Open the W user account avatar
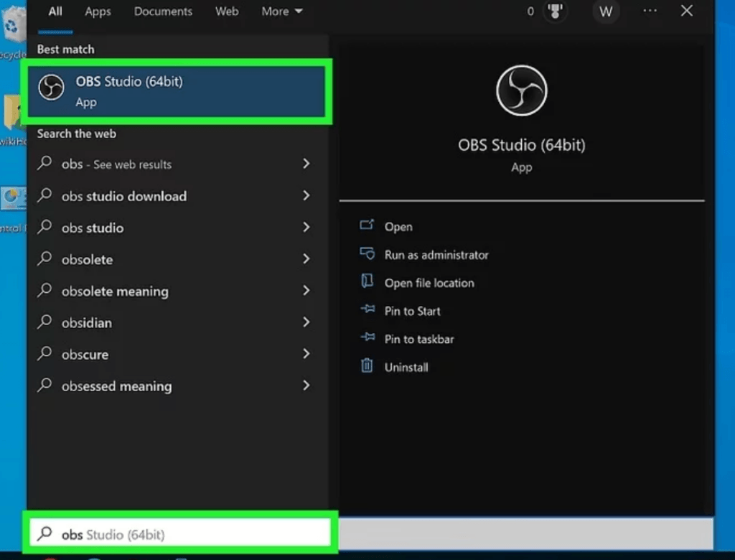Image resolution: width=735 pixels, height=560 pixels. [606, 11]
